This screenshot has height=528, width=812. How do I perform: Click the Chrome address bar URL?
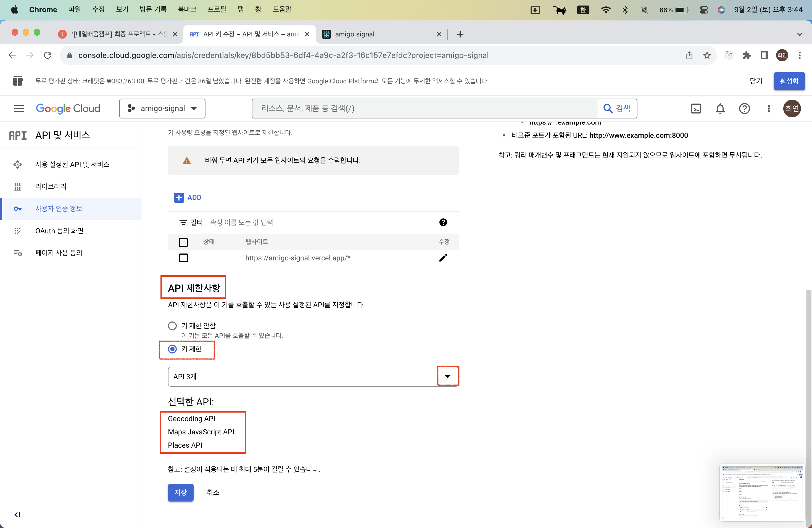click(283, 55)
